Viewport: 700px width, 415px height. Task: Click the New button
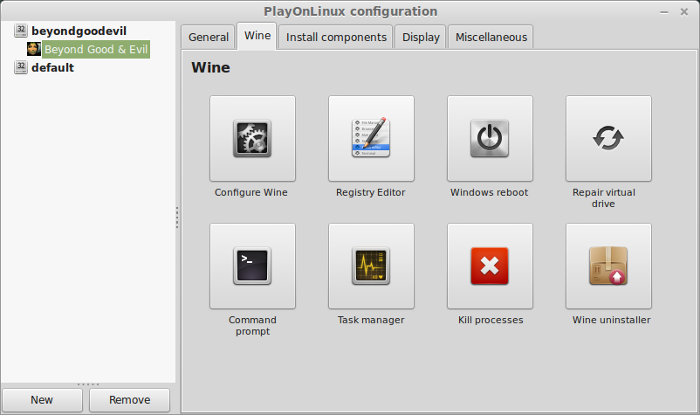click(42, 400)
